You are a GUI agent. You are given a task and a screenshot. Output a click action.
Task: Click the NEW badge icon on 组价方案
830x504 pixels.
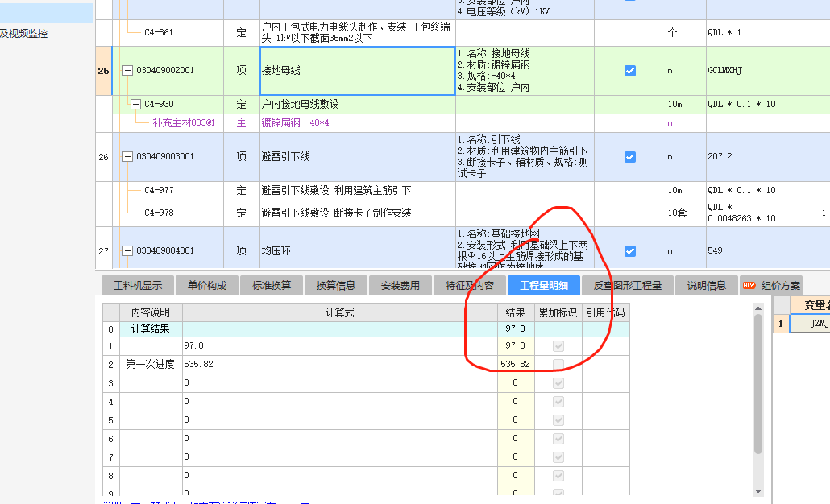point(749,286)
